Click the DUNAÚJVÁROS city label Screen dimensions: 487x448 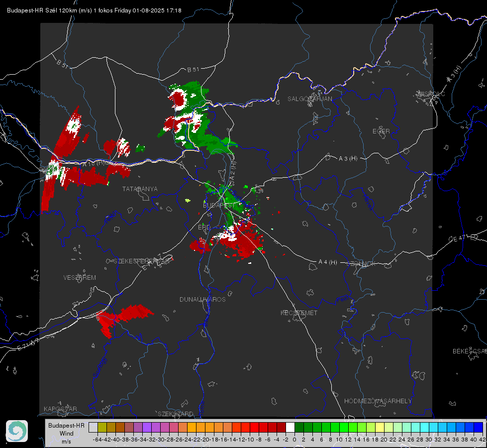202,299
